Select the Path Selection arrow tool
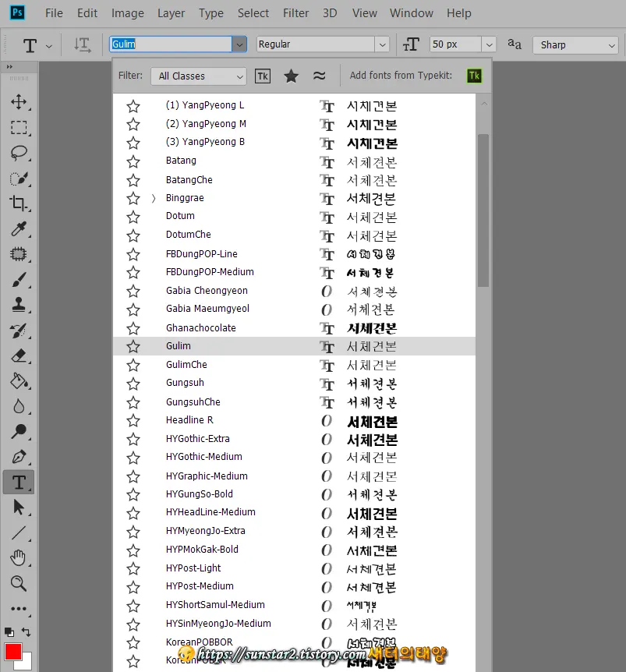Viewport: 626px width, 672px height. 19,508
